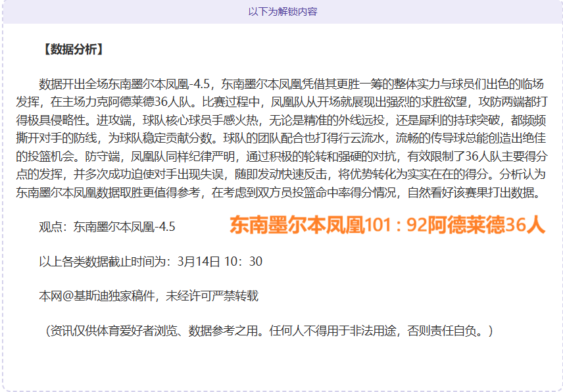Click the paragraph opening '数据开出全场'
The height and width of the screenshot is (392, 563).
[x=73, y=84]
